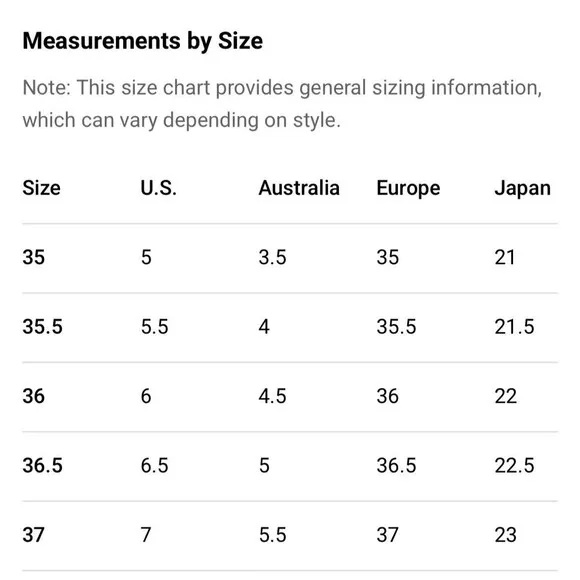Click the Australia value 4.5

[x=273, y=396]
